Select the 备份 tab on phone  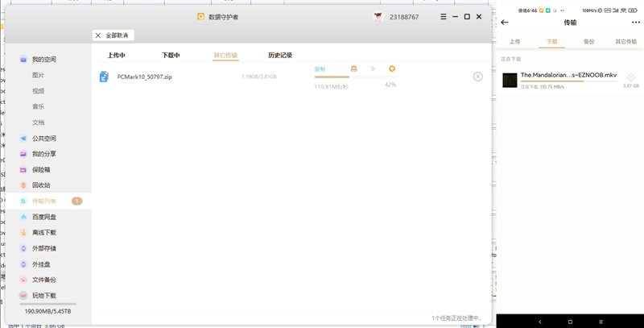tap(588, 40)
